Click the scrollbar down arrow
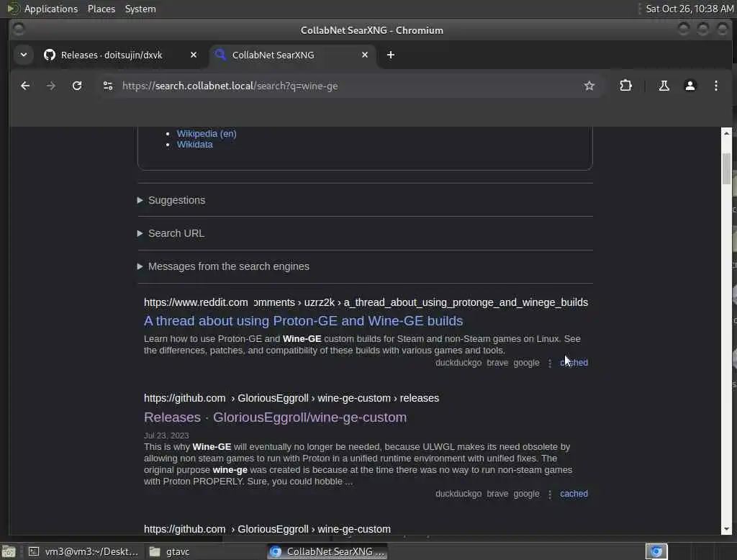Image resolution: width=737 pixels, height=560 pixels. point(726,529)
